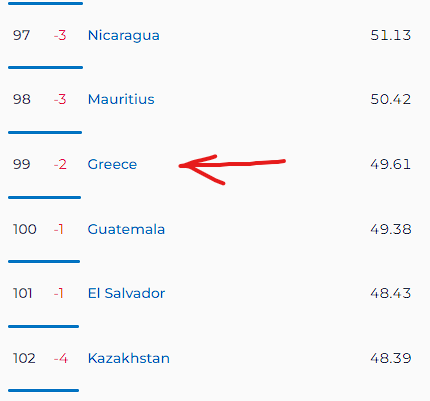430x401 pixels.
Task: Click the -4 rank change for Kazakhstan
Action: [x=61, y=359]
